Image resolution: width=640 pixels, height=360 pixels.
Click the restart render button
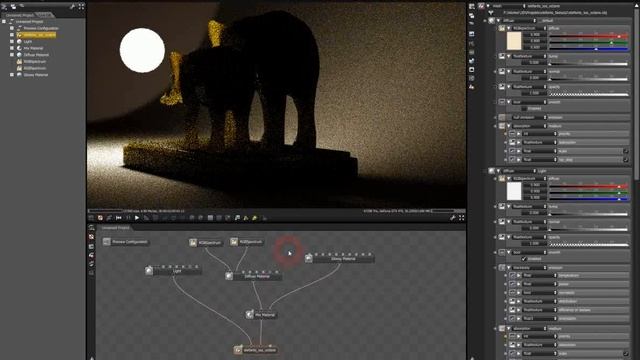click(x=118, y=218)
